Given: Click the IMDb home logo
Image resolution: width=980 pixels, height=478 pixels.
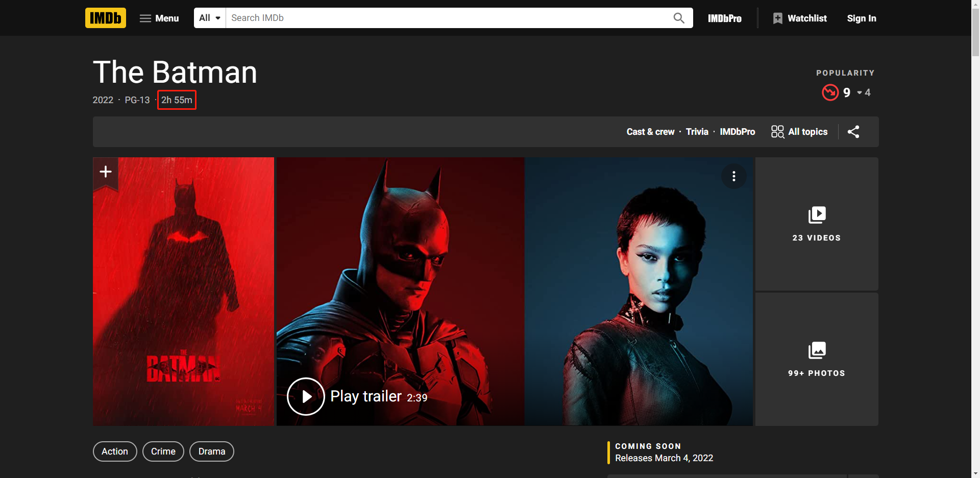Looking at the screenshot, I should pos(106,18).
